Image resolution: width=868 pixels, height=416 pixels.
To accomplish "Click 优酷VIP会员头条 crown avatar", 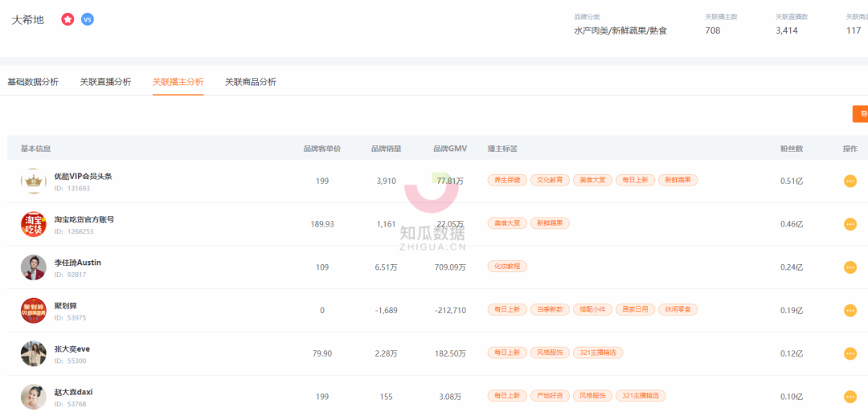I will pos(34,181).
